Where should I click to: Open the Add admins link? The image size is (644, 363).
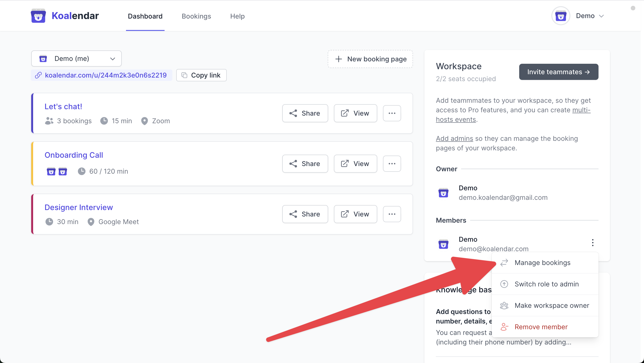point(454,138)
